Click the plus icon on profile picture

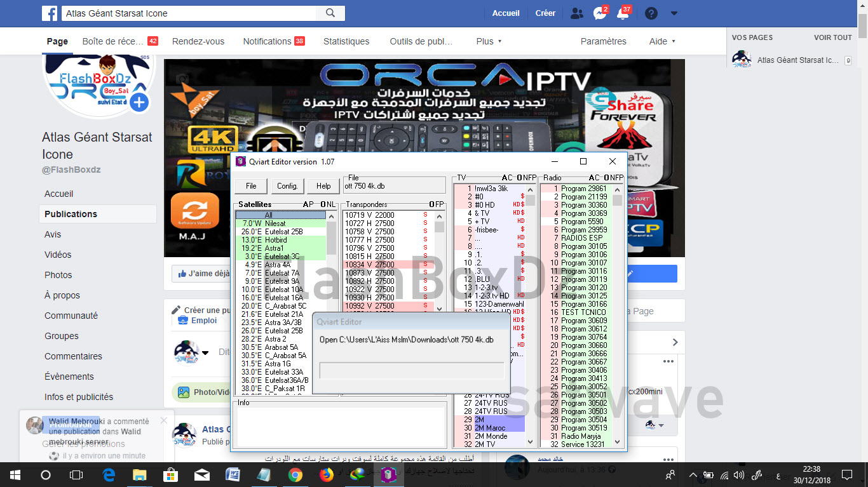click(139, 102)
